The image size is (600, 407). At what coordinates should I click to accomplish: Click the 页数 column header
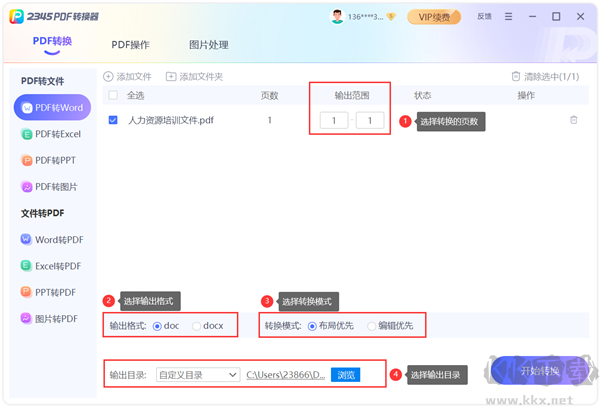(270, 95)
